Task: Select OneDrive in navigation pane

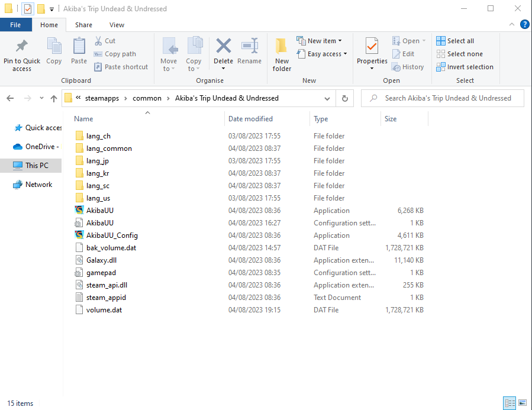Action: (x=36, y=147)
